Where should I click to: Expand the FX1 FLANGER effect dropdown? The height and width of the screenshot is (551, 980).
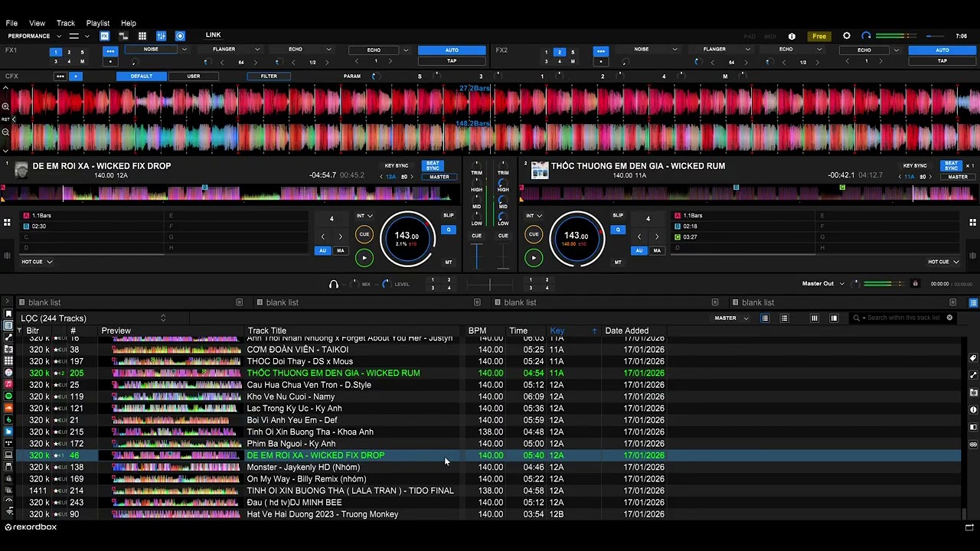coord(257,49)
